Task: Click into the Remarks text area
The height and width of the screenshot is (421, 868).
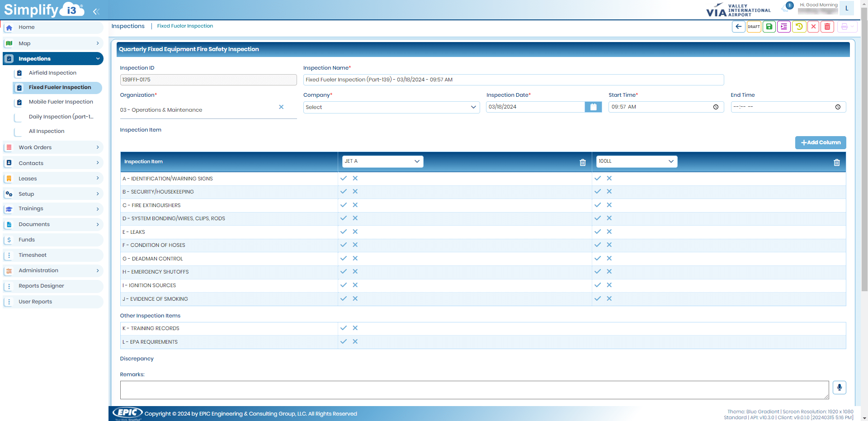Action: pyautogui.click(x=474, y=390)
